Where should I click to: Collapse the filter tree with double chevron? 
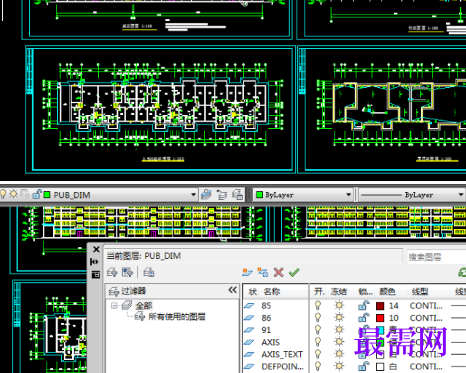point(232,290)
